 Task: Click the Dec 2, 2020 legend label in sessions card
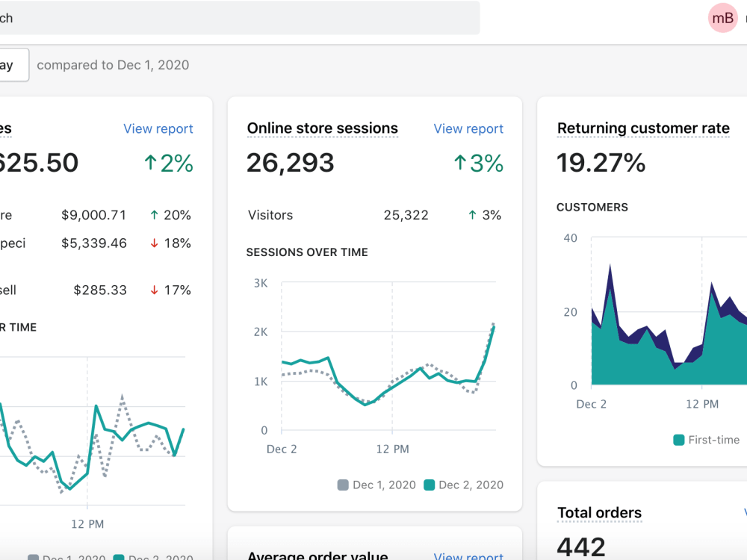(x=471, y=485)
